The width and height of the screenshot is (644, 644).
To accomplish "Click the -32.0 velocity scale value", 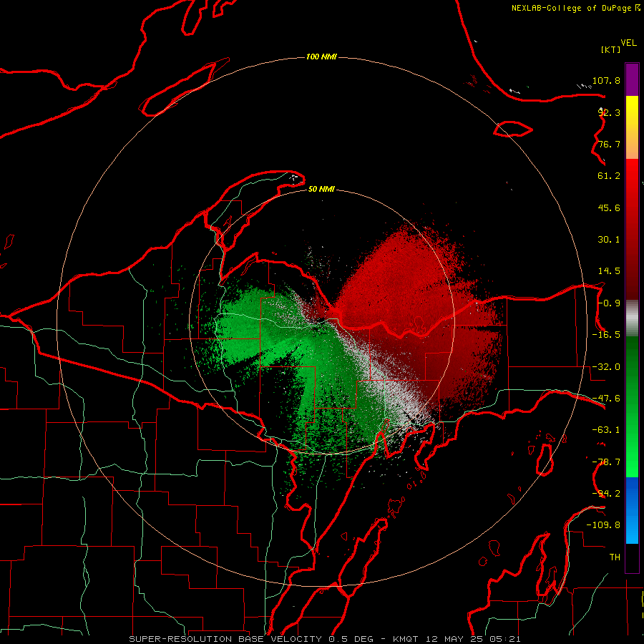I will 606,367.
